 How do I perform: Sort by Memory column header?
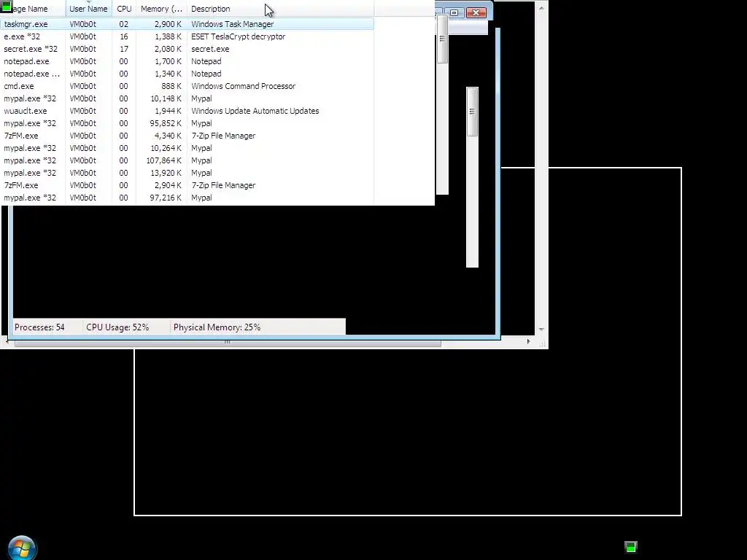tap(161, 9)
